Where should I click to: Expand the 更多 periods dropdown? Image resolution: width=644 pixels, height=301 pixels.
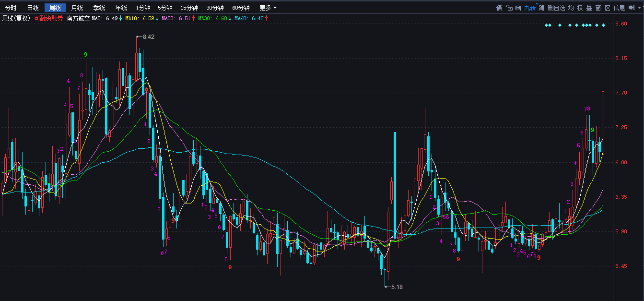(268, 8)
